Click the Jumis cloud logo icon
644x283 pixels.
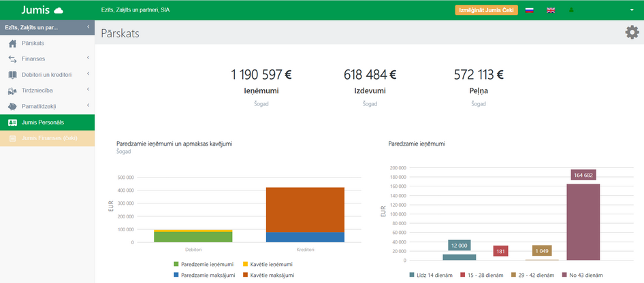click(x=59, y=11)
